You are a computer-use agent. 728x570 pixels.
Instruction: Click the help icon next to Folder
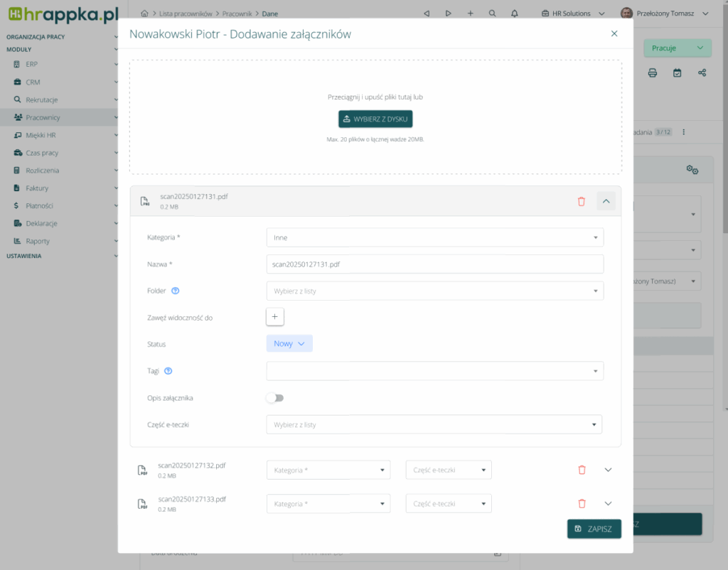[x=175, y=291]
